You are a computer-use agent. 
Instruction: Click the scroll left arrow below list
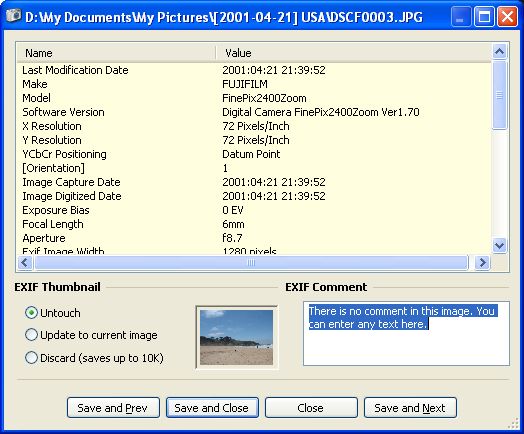click(x=25, y=263)
